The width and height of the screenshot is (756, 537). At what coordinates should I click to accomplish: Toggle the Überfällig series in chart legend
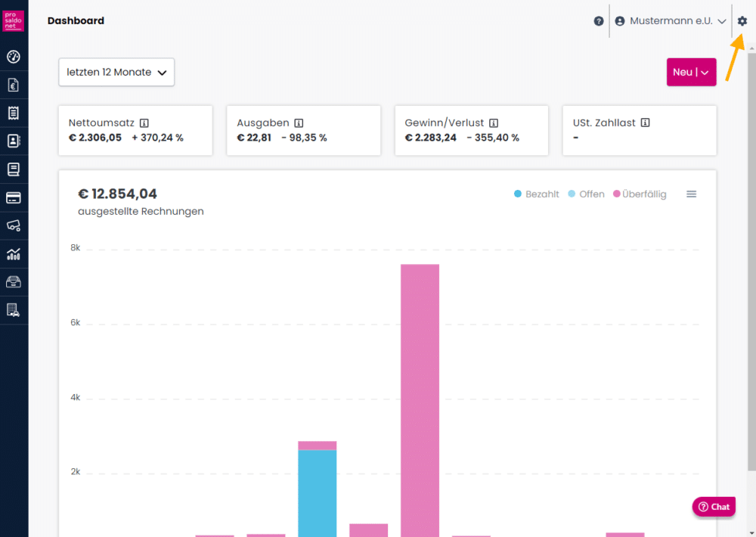(x=640, y=194)
